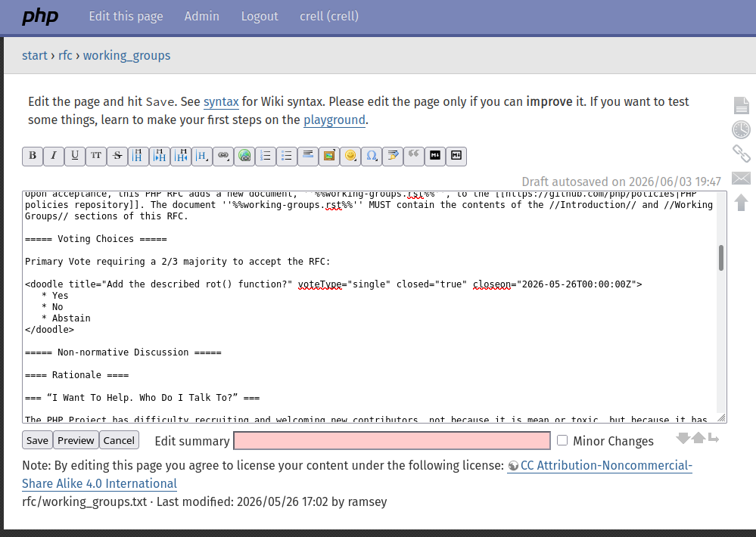
Task: Preview the page edits
Action: 76,440
